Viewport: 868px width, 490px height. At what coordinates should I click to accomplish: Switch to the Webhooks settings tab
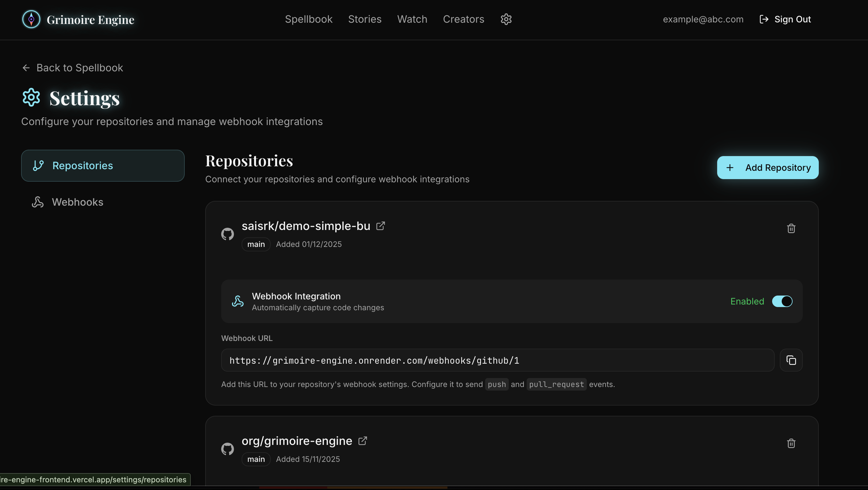click(x=77, y=202)
